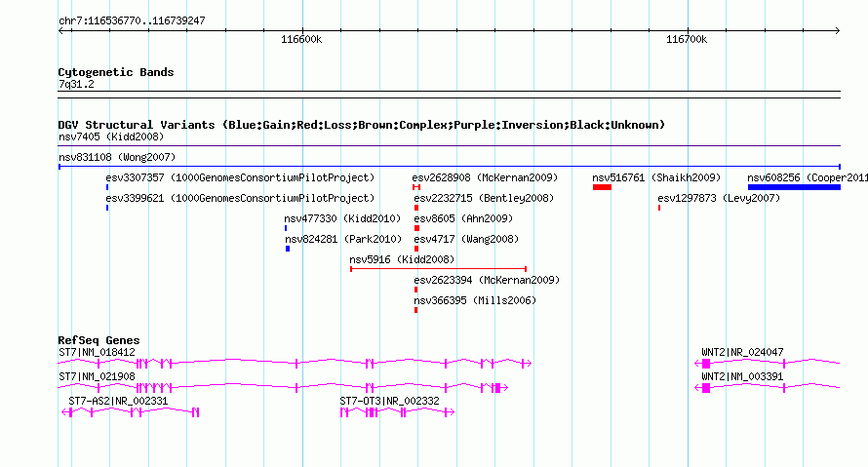Click the chr7:116536770..116739247 coordinates label
This screenshot has width=868, height=467.
[132, 21]
